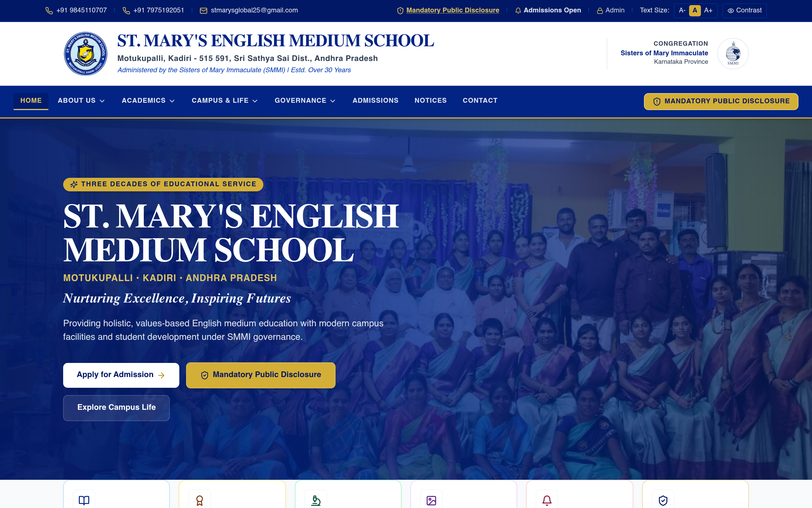This screenshot has height=508, width=812.
Task: Toggle the Contrast mode button
Action: click(744, 10)
